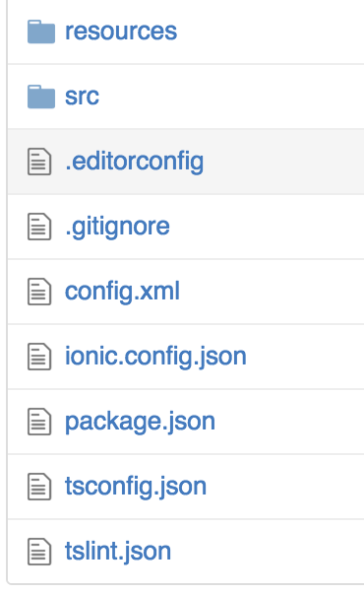364x593 pixels.
Task: Select the empty area of package.json row
Action: (x=289, y=422)
